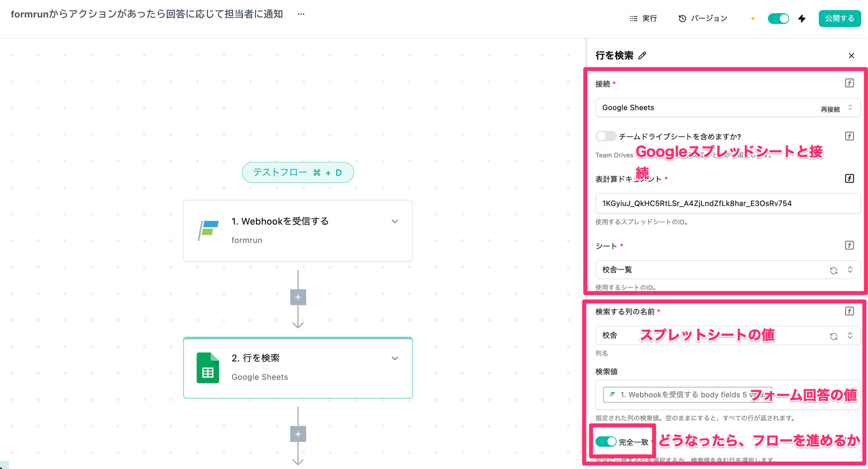The width and height of the screenshot is (868, 469).
Task: Turn off the 完全一致 toggle
Action: point(606,441)
